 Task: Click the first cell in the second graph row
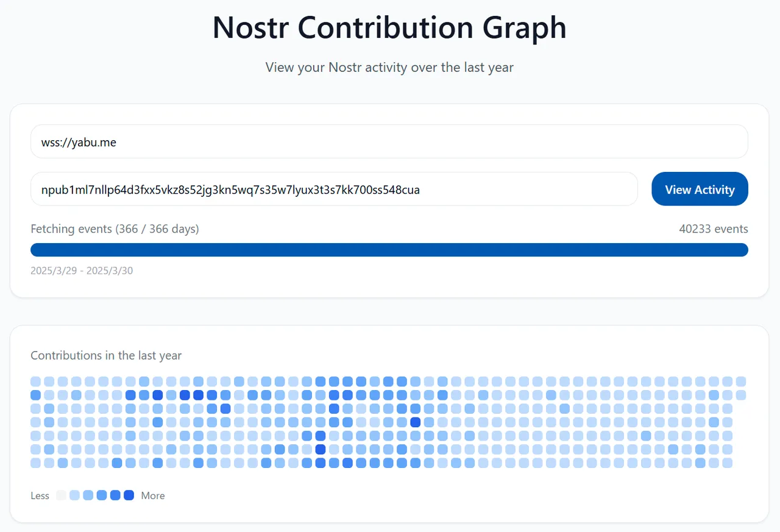tap(35, 395)
